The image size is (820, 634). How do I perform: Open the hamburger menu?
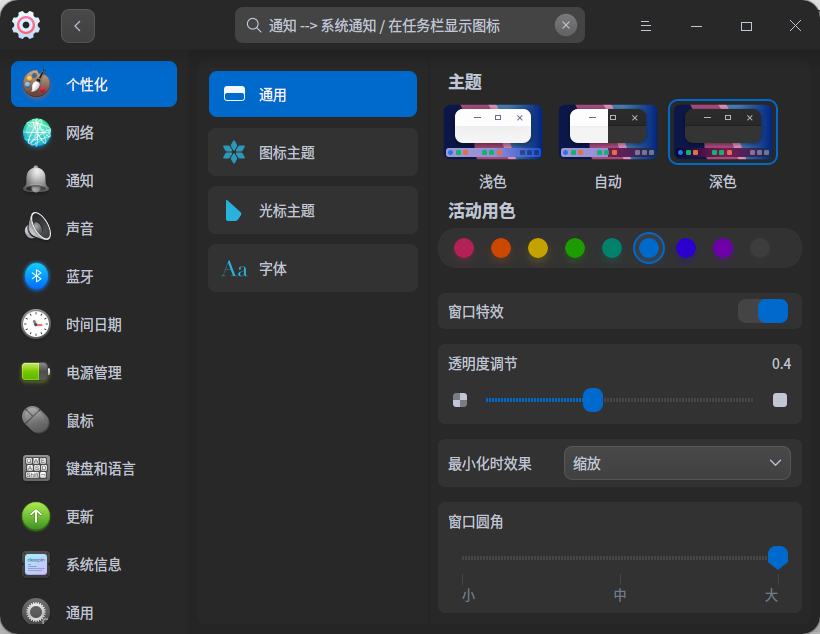(x=646, y=27)
